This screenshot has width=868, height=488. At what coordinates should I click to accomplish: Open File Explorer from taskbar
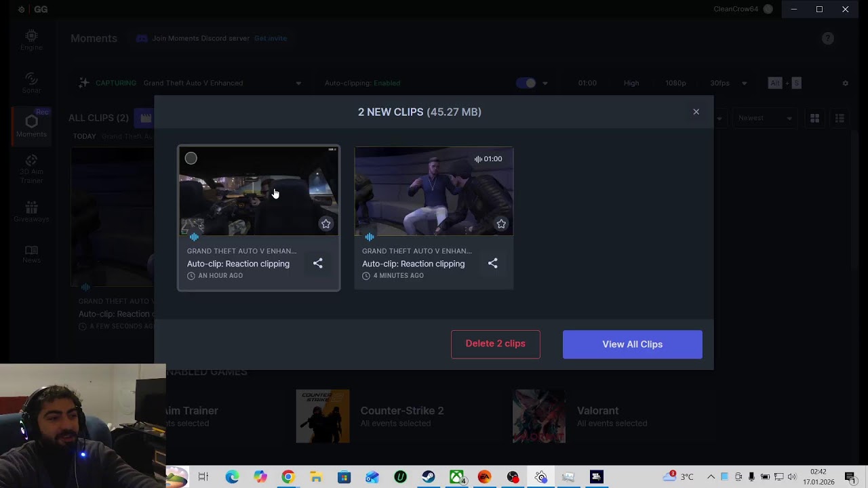pyautogui.click(x=316, y=477)
